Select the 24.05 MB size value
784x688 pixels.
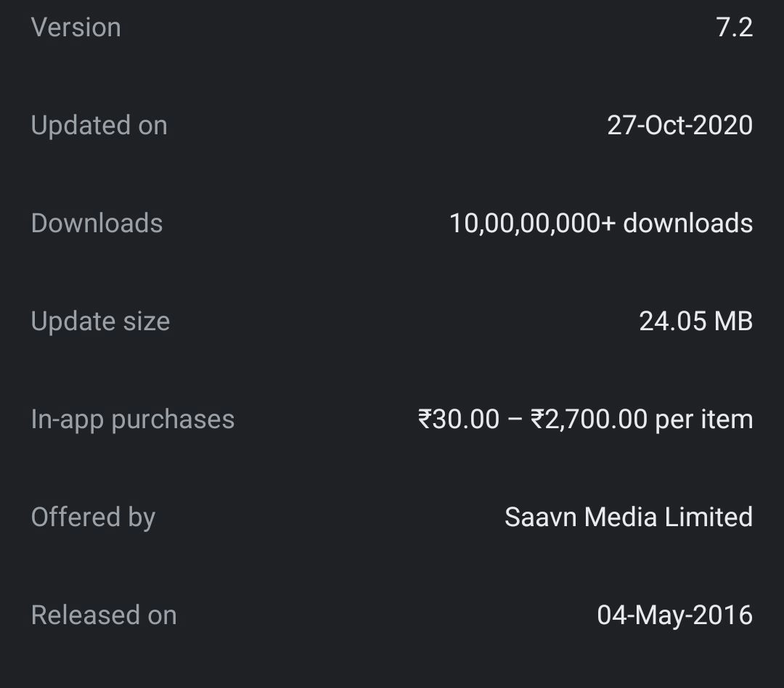[695, 321]
